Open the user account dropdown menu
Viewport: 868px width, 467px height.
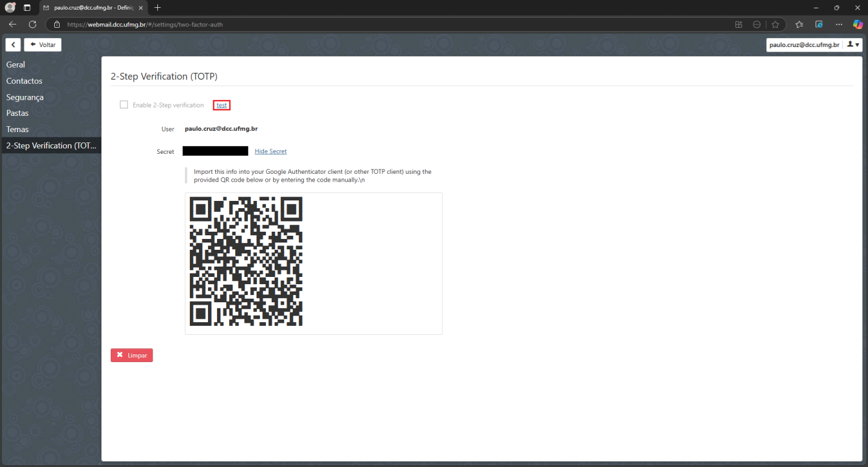(x=853, y=45)
